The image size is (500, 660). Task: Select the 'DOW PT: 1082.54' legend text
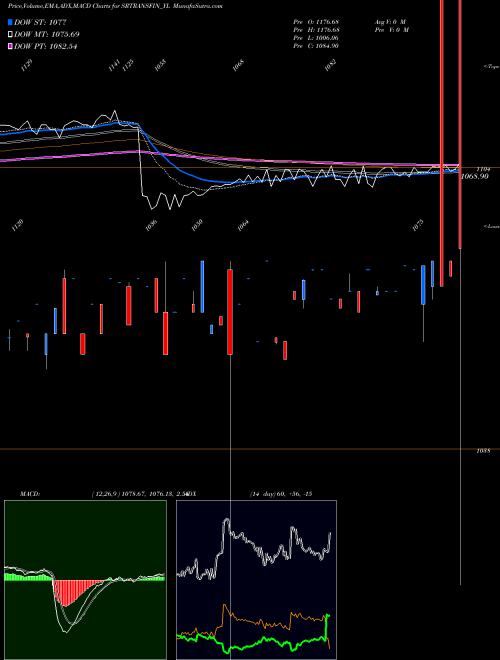coord(45,46)
